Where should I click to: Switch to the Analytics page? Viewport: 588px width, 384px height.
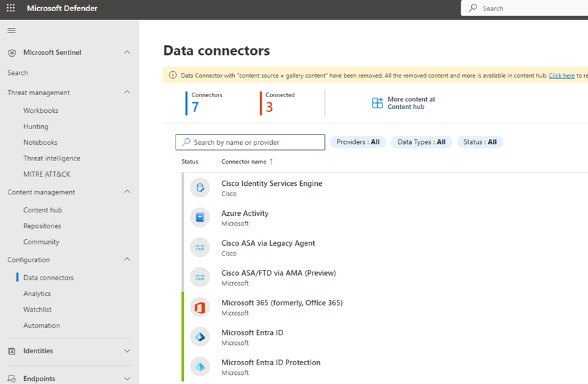pyautogui.click(x=36, y=293)
